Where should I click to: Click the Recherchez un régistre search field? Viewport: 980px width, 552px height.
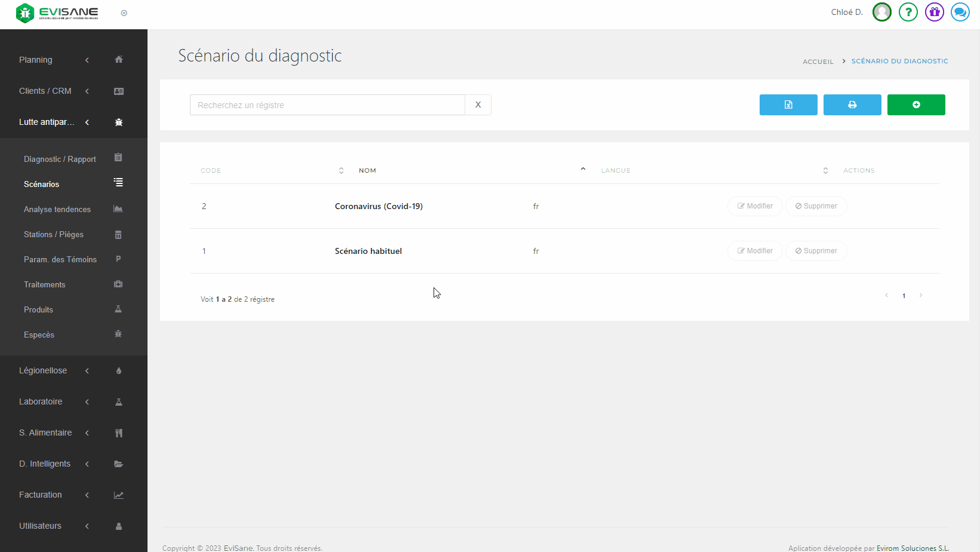pyautogui.click(x=327, y=105)
